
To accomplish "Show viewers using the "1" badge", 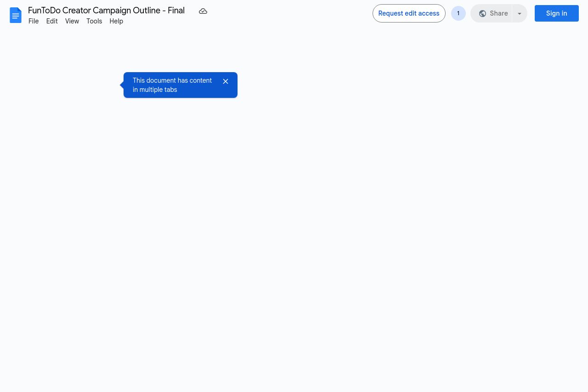I will pyautogui.click(x=458, y=13).
